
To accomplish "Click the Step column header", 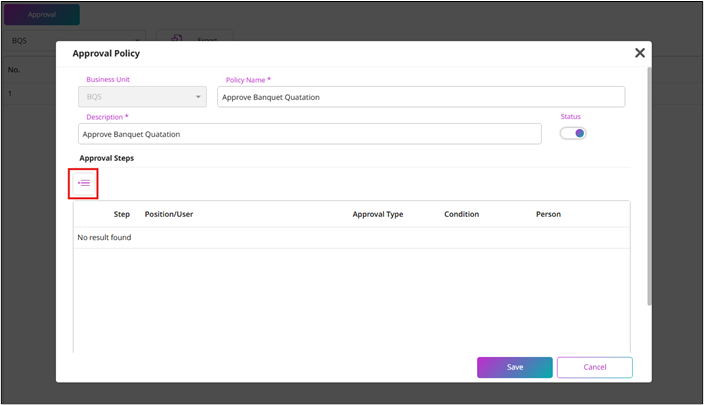I will 122,214.
